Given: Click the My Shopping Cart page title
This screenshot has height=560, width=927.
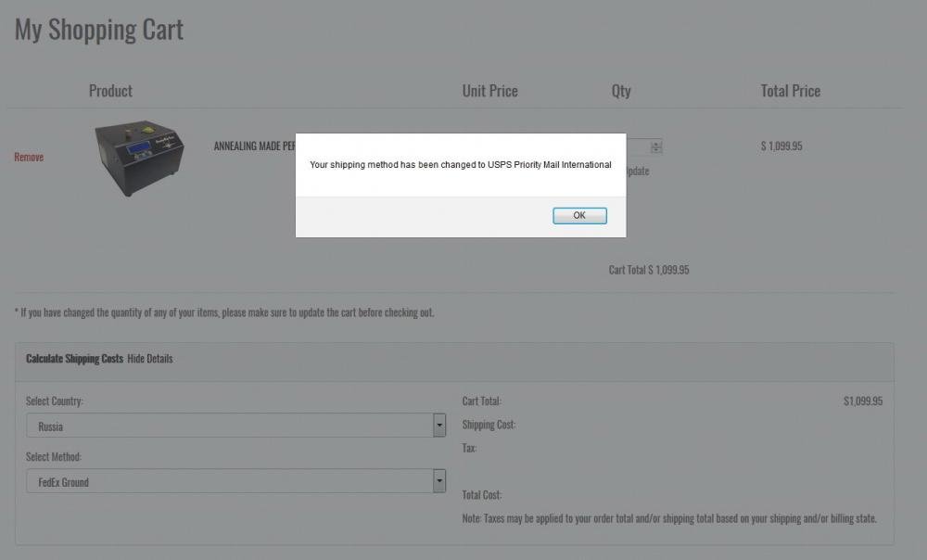Looking at the screenshot, I should (99, 30).
